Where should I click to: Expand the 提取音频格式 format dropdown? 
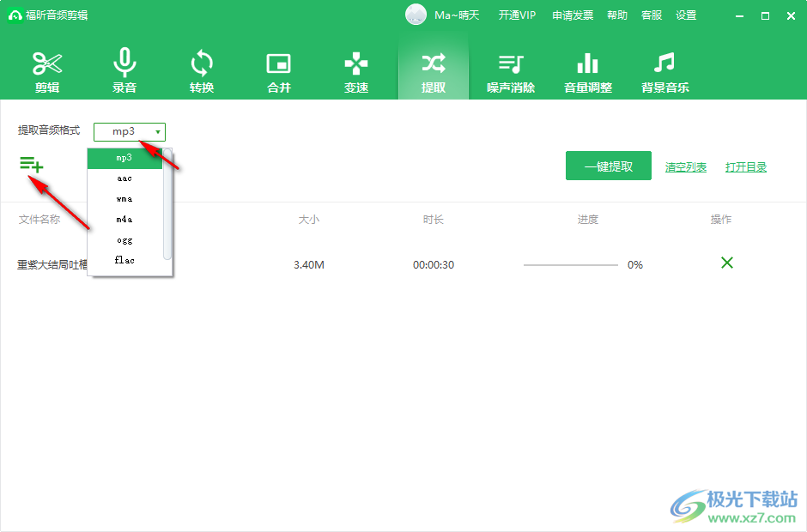tap(130, 132)
